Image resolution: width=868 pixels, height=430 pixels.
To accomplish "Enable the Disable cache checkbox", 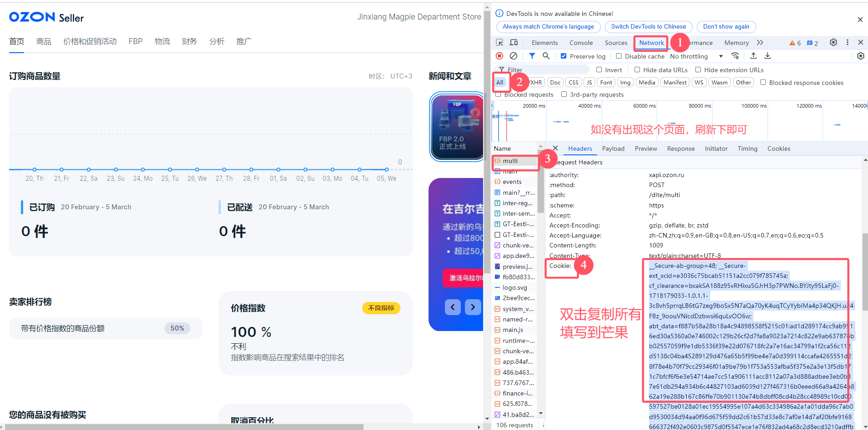I will coord(619,56).
